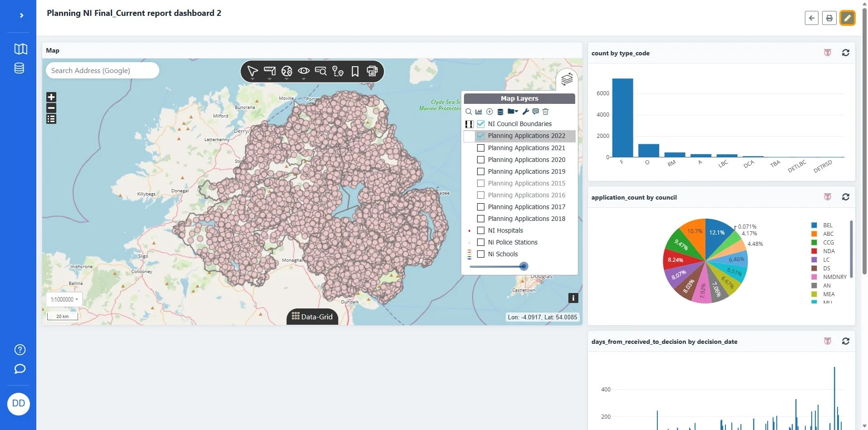868x430 pixels.
Task: Toggle the NMDNRY legend entry
Action: click(829, 277)
